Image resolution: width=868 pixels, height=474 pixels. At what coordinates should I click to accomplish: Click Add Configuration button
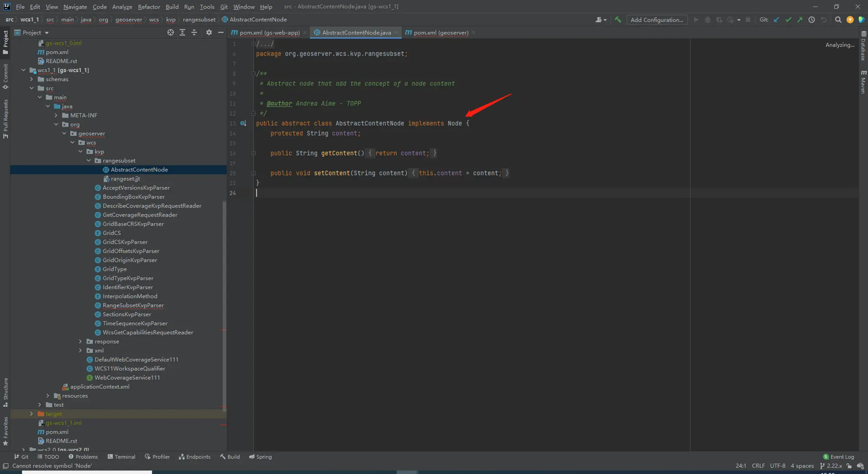pos(657,20)
